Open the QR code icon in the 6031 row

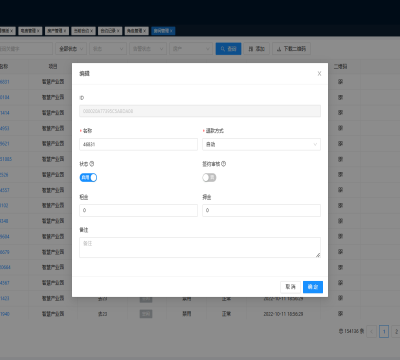(x=340, y=82)
